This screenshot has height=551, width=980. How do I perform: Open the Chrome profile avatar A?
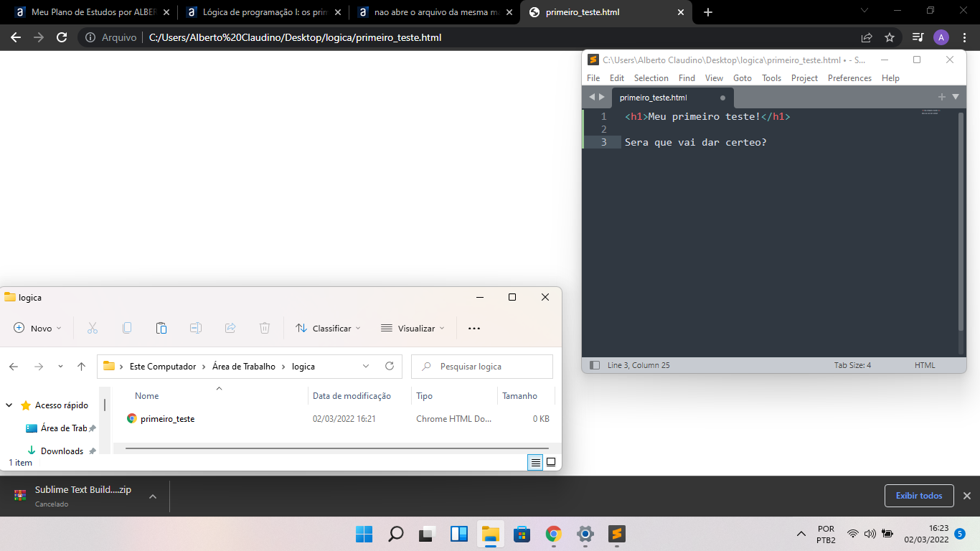click(x=941, y=37)
